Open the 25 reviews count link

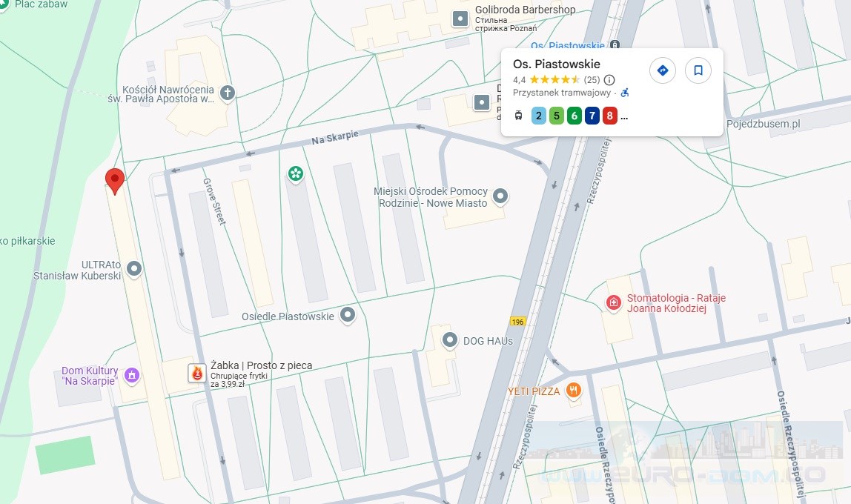(x=592, y=80)
